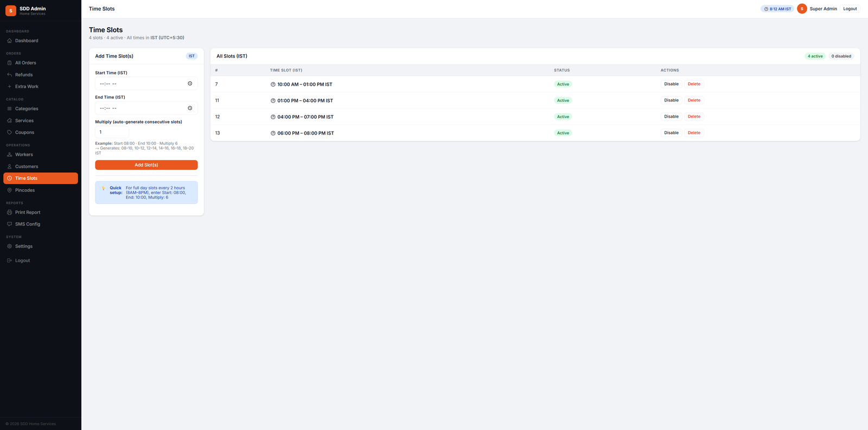This screenshot has height=430, width=868.
Task: Click the Print Report printer icon
Action: tap(9, 213)
